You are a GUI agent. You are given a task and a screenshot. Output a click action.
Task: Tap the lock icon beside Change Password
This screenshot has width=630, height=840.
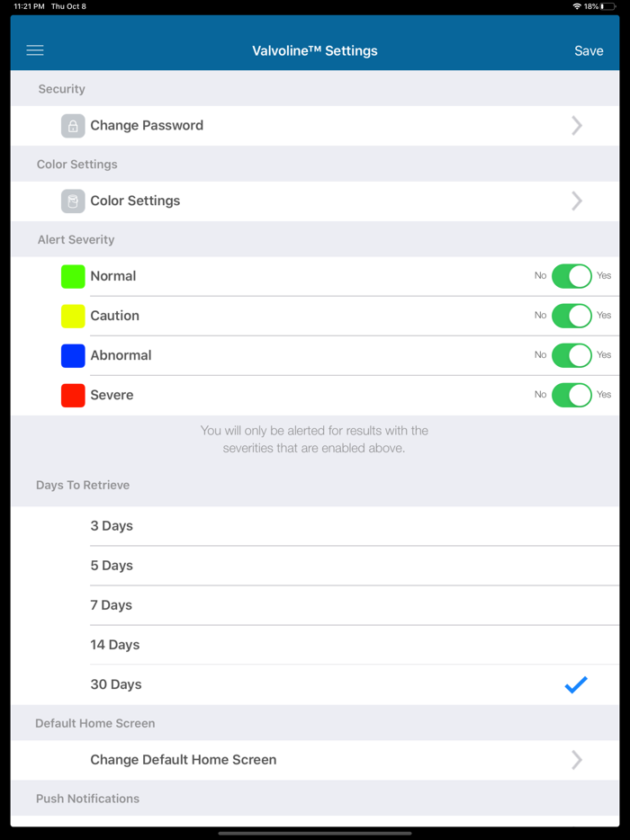click(73, 126)
